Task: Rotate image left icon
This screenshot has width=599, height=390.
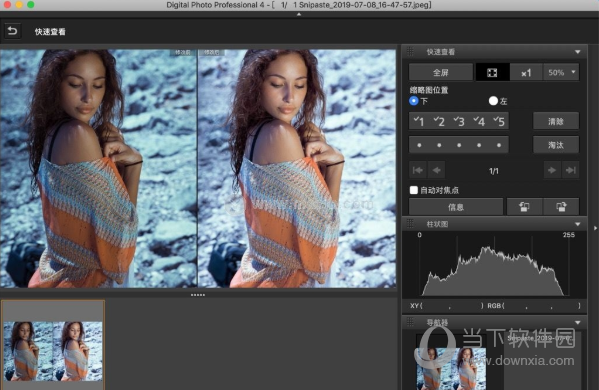Action: (524, 207)
